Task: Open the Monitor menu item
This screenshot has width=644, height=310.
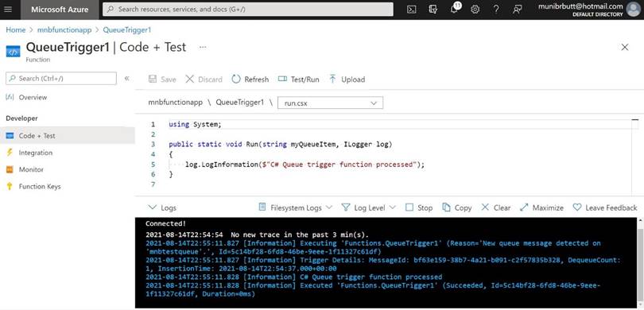Action: [31, 169]
